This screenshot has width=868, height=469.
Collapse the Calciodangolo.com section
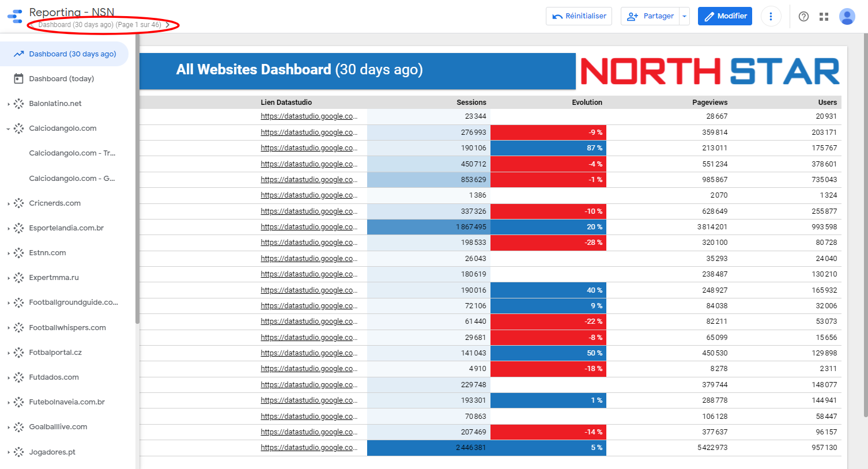pyautogui.click(x=8, y=129)
